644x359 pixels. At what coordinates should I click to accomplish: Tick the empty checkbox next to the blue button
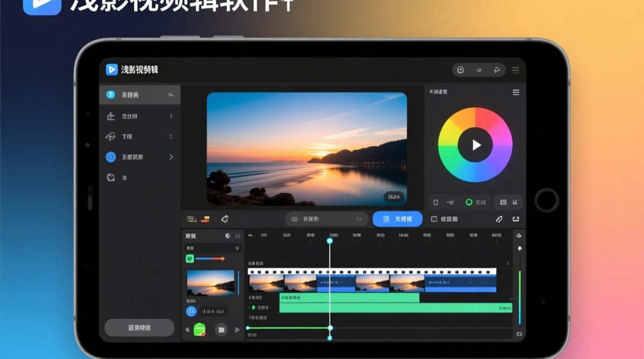[x=434, y=219]
